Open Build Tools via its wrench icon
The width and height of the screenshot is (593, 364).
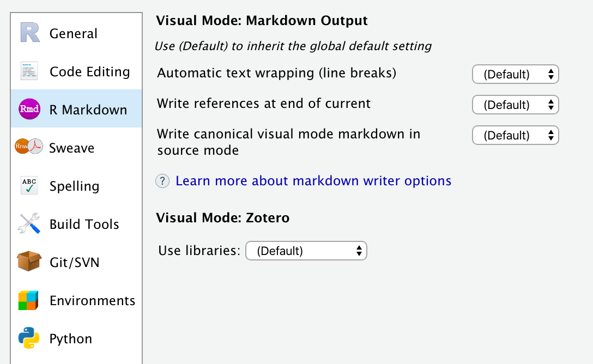pos(28,223)
